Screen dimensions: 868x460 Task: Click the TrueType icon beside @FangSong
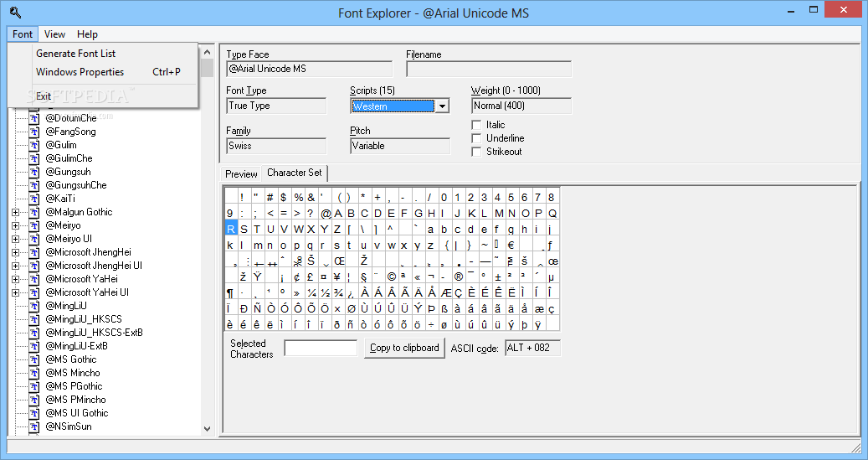pyautogui.click(x=34, y=132)
